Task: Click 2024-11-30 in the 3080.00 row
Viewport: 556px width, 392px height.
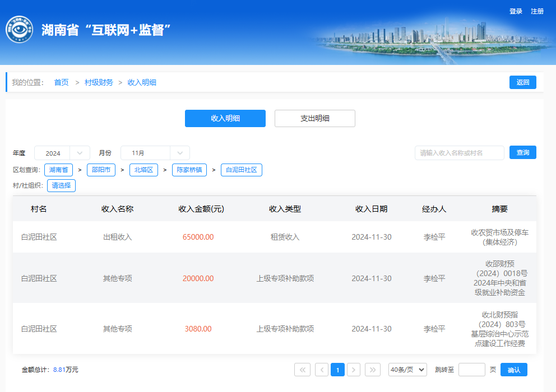Action: [372, 329]
